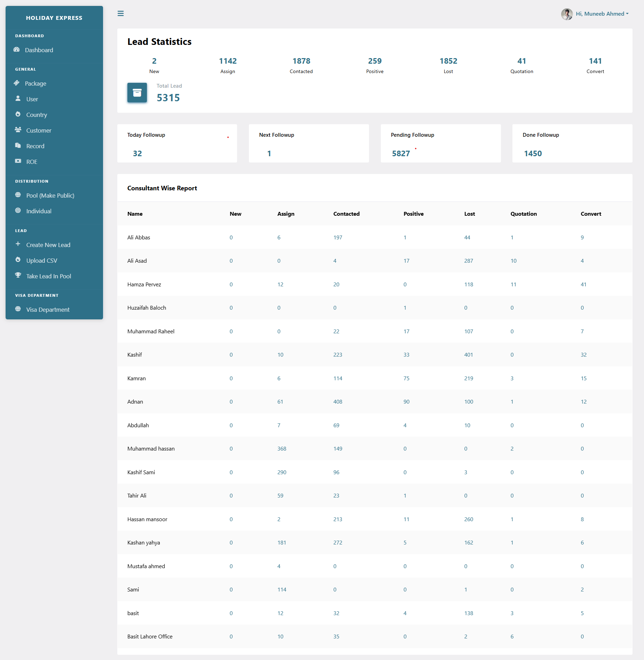This screenshot has height=660, width=644.
Task: Click the Record copy icon
Action: [x=17, y=146]
